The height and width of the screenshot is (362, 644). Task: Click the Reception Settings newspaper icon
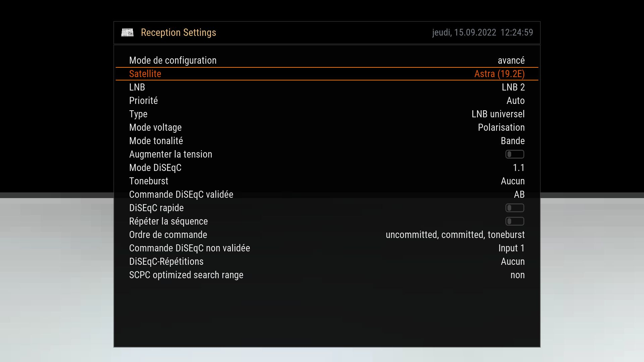tap(127, 33)
